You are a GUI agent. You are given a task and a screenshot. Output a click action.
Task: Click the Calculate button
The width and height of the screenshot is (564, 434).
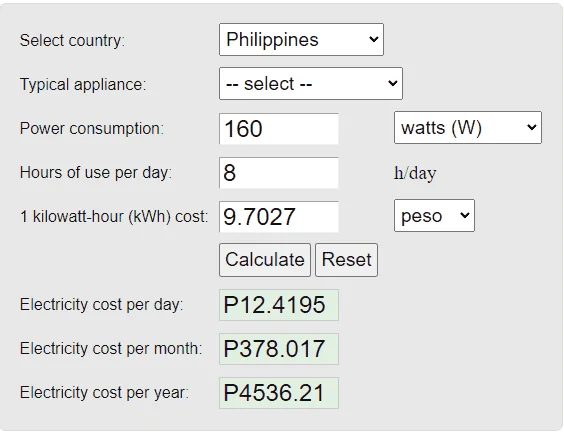pyautogui.click(x=265, y=260)
